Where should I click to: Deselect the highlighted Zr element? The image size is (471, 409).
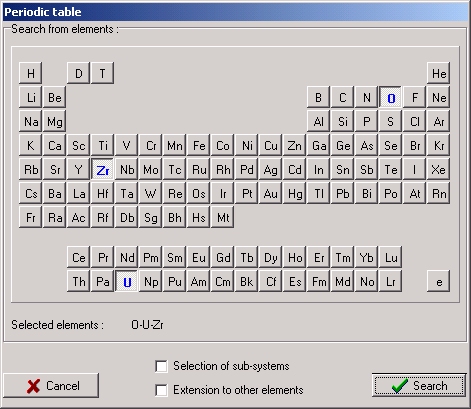tap(103, 170)
